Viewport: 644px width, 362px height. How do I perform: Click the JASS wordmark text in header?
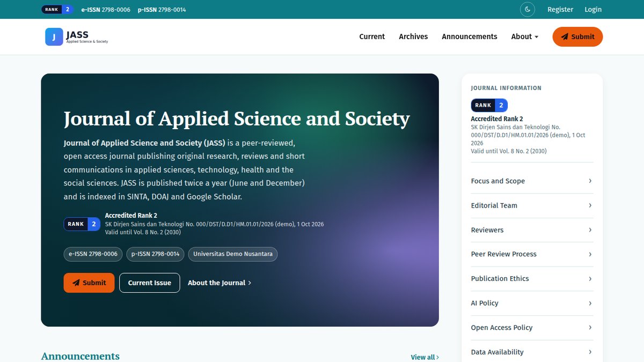[x=77, y=35]
